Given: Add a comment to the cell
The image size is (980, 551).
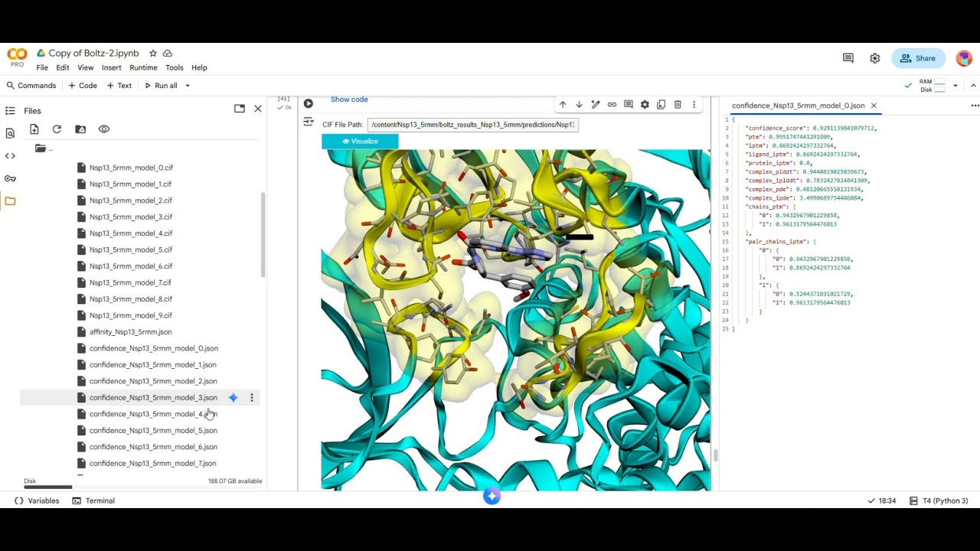Looking at the screenshot, I should point(629,105).
